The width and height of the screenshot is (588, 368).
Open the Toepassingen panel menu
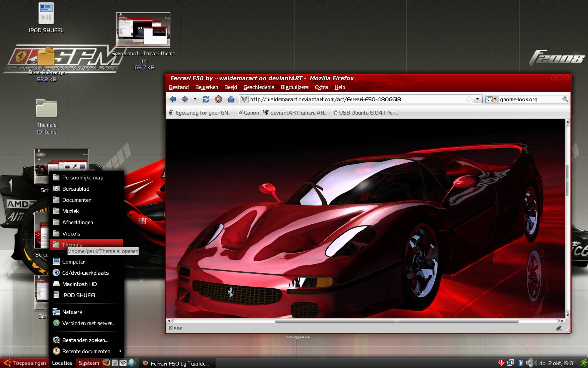pyautogui.click(x=25, y=363)
